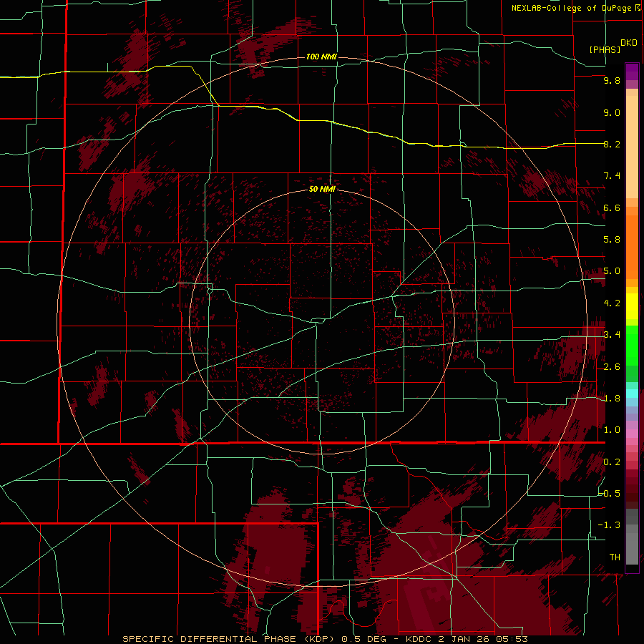This screenshot has height=644, width=644.
Task: Select the 3.4 legend value
Action: [x=612, y=335]
